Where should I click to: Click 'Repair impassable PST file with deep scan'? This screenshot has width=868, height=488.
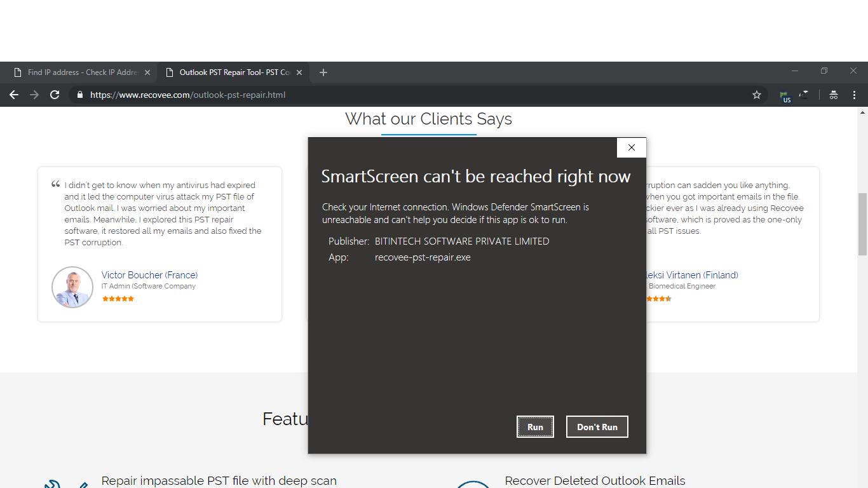tap(219, 481)
